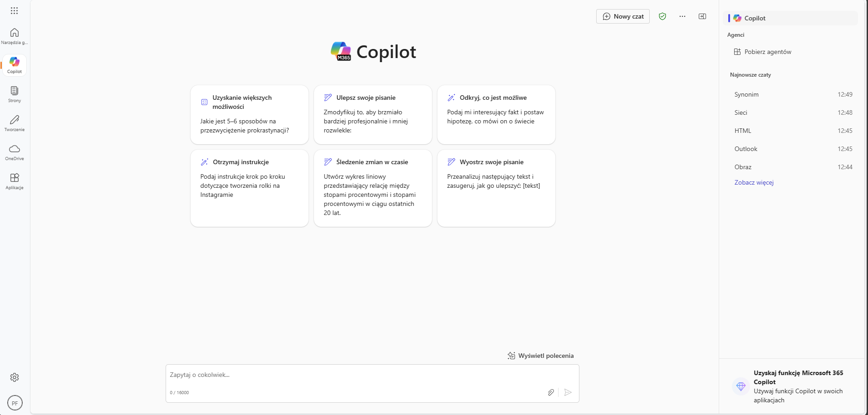Viewport: 868px width, 415px height.
Task: Select the Otrzymaj instrukcje card
Action: tap(250, 188)
